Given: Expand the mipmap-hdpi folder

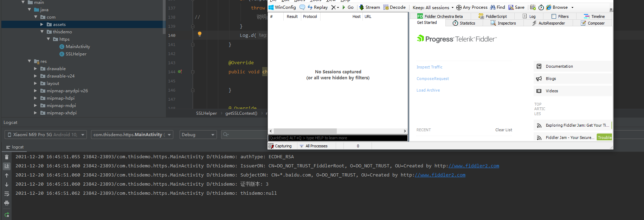Looking at the screenshot, I should pos(35,98).
